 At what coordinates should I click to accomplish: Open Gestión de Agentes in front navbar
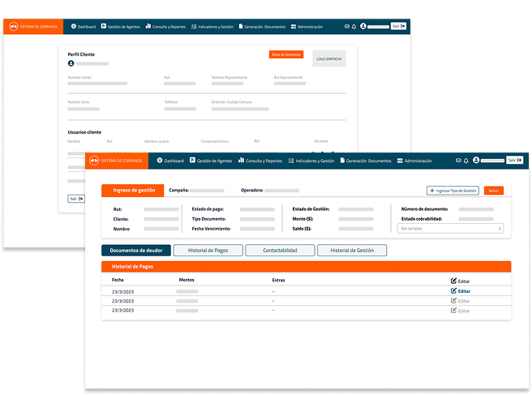[214, 161]
